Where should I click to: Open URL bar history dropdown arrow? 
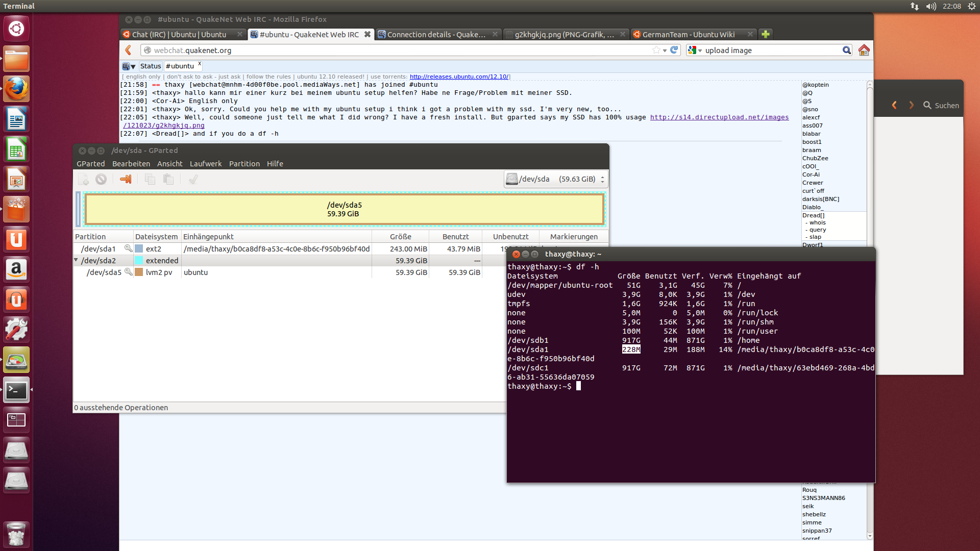coord(665,51)
